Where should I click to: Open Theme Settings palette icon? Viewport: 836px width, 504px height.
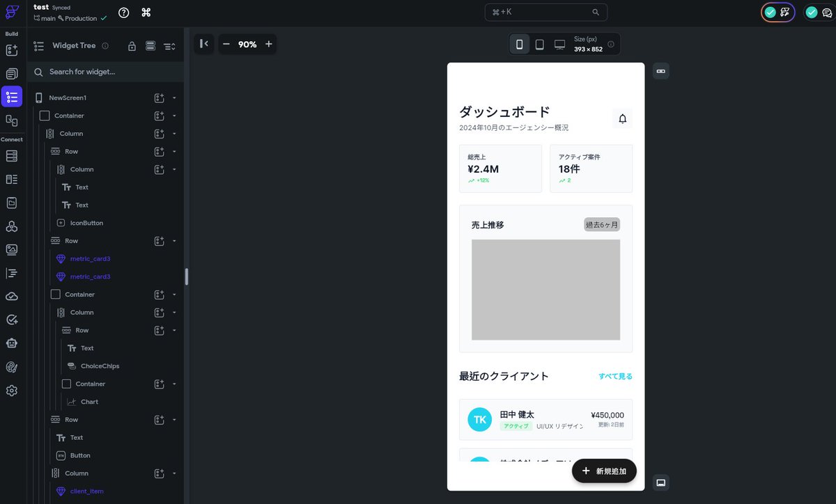[x=11, y=367]
